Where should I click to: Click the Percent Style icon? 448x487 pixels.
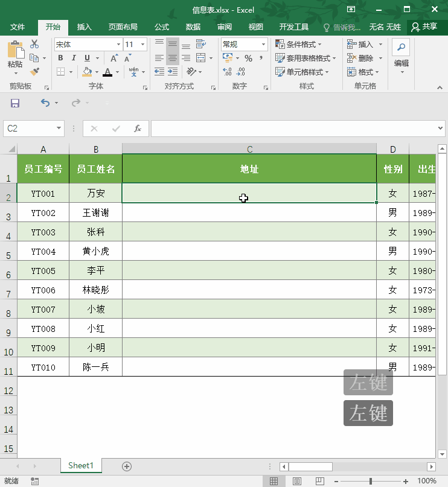[x=248, y=58]
